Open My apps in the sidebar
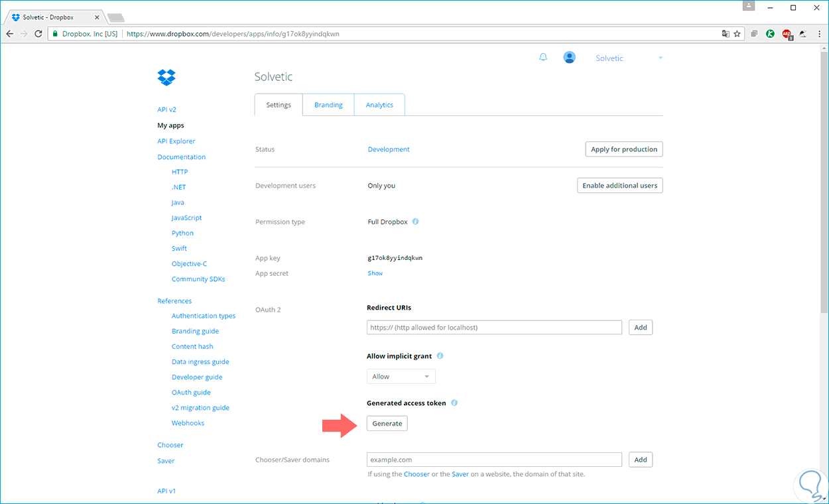The width and height of the screenshot is (829, 504). point(170,125)
